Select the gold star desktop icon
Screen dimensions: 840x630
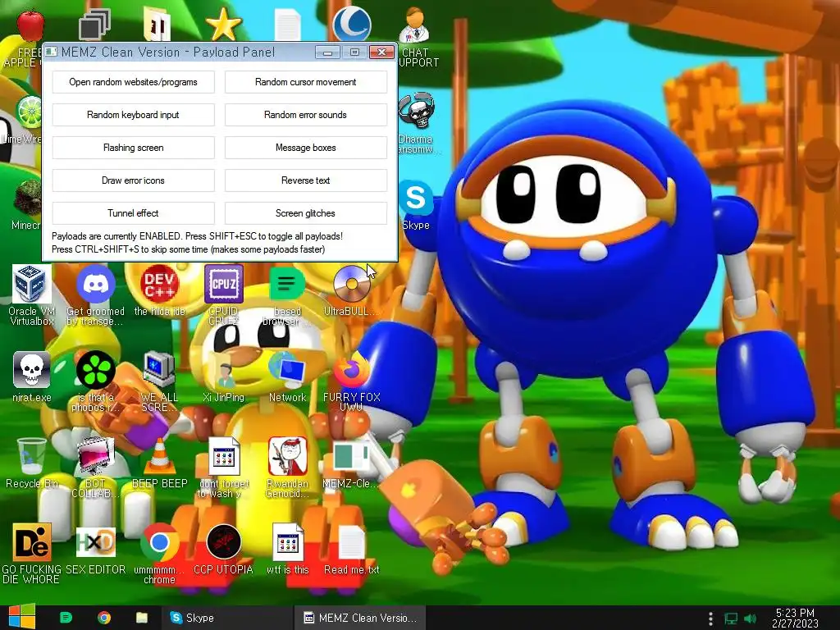(x=223, y=25)
